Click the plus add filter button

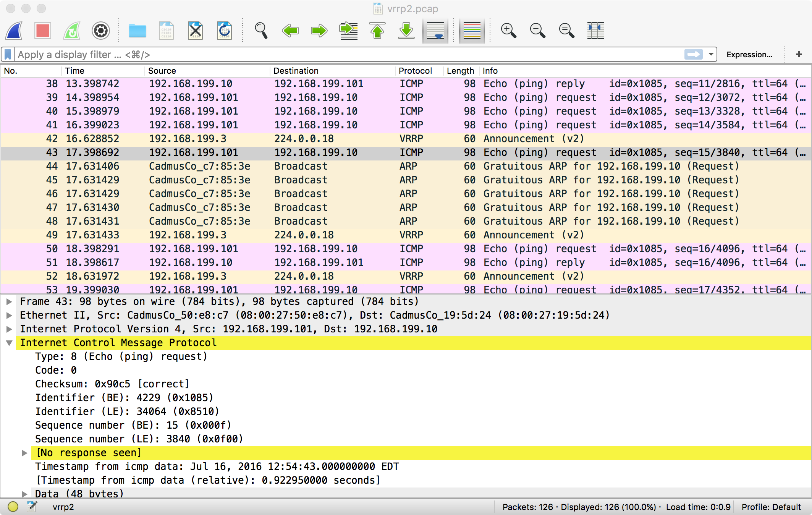point(799,54)
